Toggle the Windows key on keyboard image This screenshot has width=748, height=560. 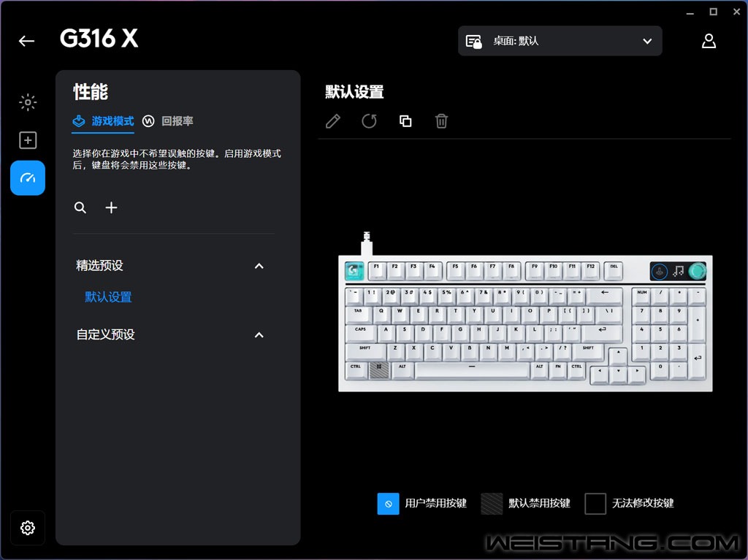[x=379, y=370]
